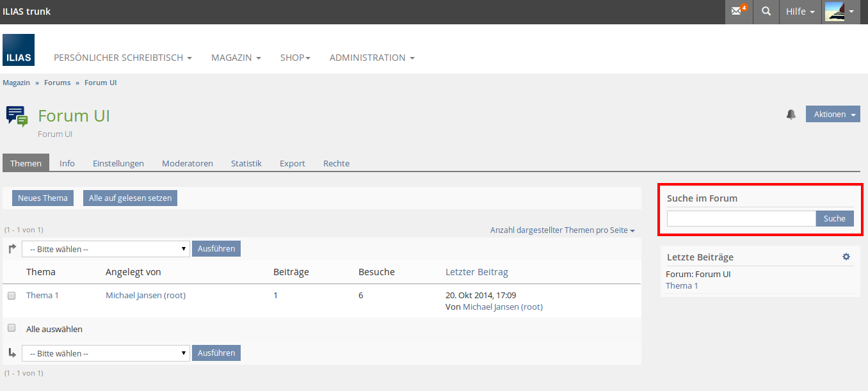Check the Alle auswählen checkbox
The width and height of the screenshot is (868, 391).
point(12,328)
